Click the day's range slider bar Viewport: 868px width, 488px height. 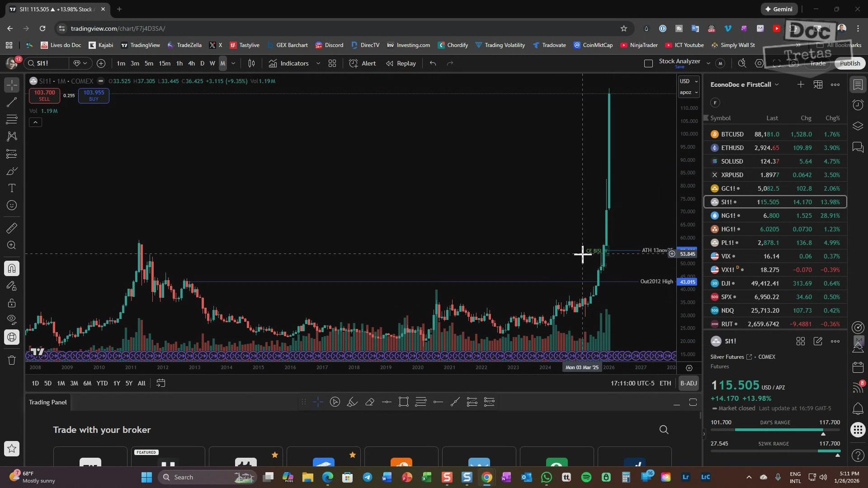click(775, 430)
